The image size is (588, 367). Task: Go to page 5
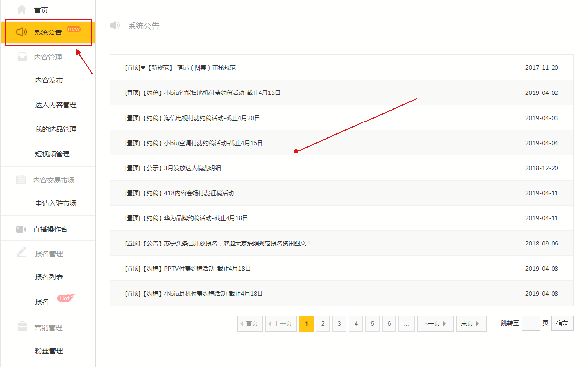[x=372, y=324]
